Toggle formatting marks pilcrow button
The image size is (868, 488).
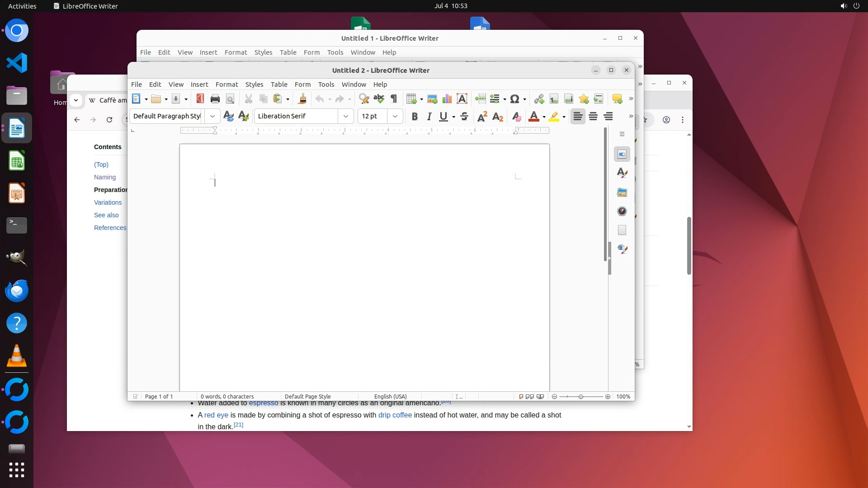(394, 99)
